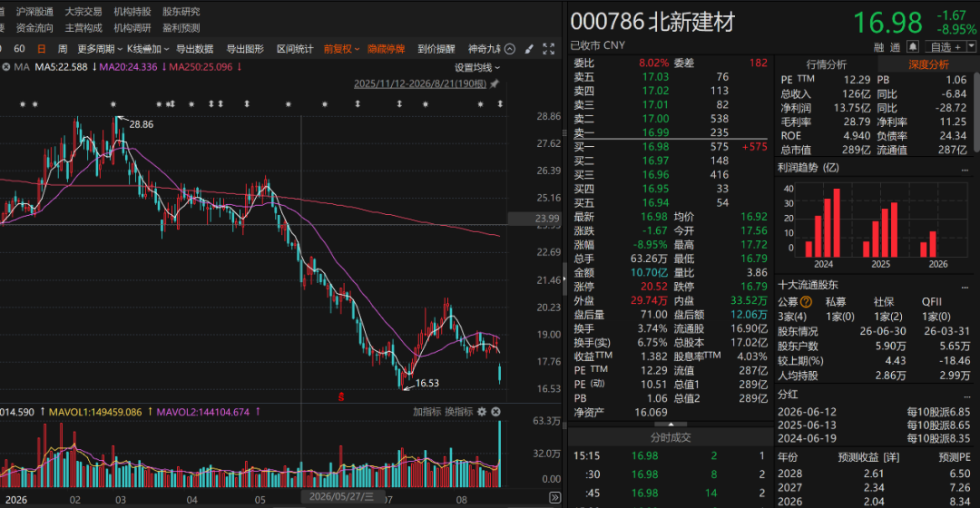Click the first event star marker above chart

[23, 104]
